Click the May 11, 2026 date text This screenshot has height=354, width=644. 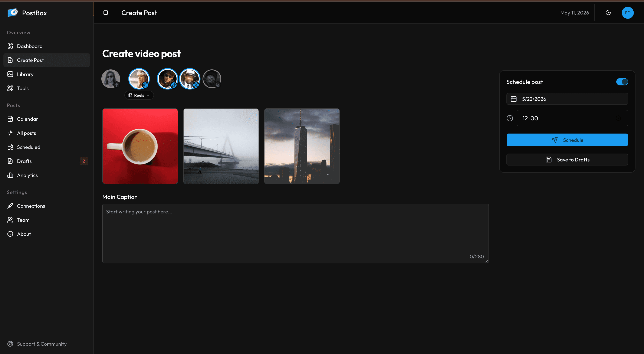click(x=575, y=13)
